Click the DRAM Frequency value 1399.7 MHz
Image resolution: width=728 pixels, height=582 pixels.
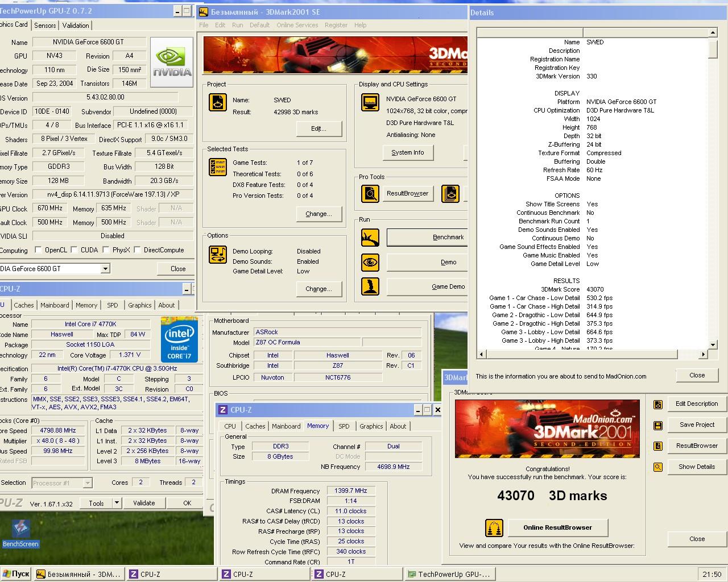pyautogui.click(x=351, y=490)
